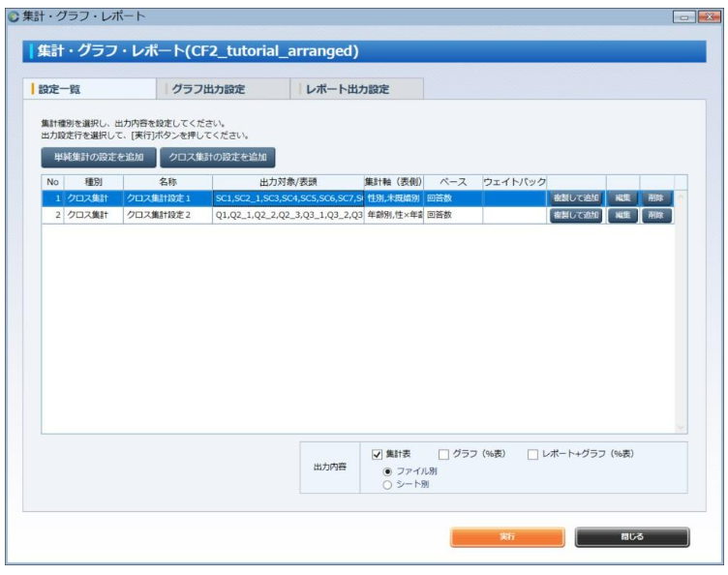This screenshot has height=575, width=728.
Task: Click the ウェイトバック column header
Action: click(x=514, y=182)
